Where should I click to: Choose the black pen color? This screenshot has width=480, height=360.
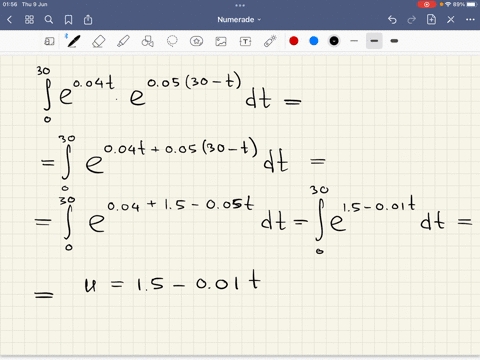click(x=334, y=41)
